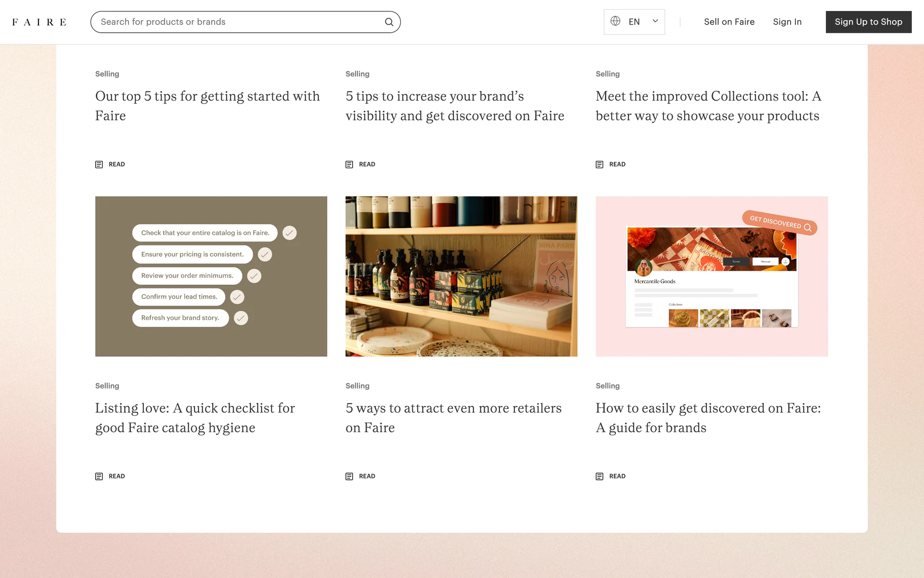Click the Faire logo

click(x=39, y=22)
